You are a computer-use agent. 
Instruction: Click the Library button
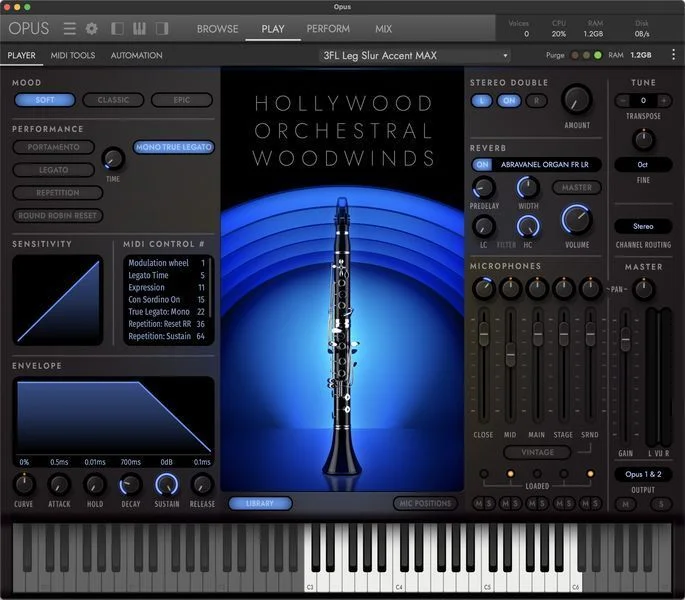[x=260, y=503]
